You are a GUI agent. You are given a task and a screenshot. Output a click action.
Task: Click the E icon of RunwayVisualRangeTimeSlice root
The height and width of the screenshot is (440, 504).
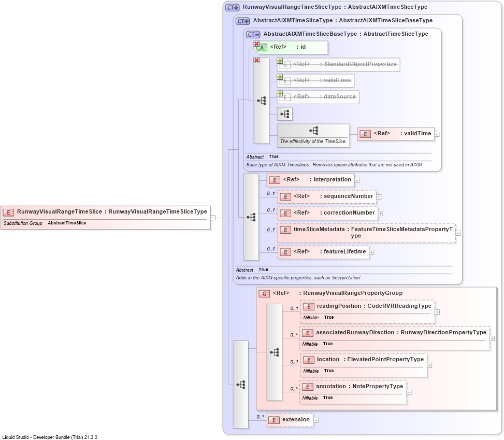coord(8,212)
